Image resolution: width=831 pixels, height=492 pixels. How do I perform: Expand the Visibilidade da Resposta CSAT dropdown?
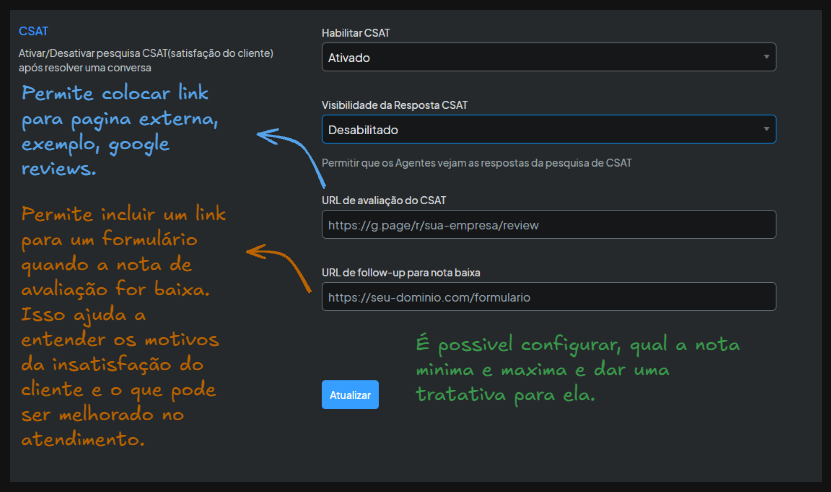click(x=548, y=129)
